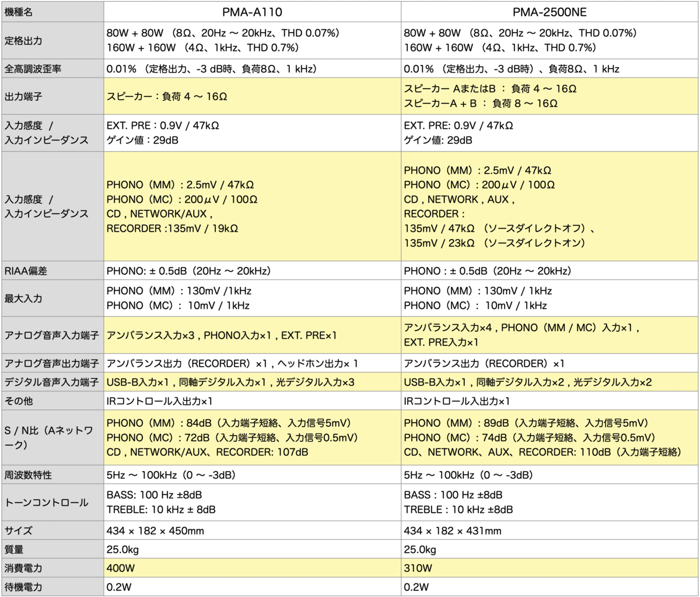The height and width of the screenshot is (597, 700).
Task: Select 'スピーカーA + B : 負荷 8 〜 16Ω' text
Action: pos(481,104)
